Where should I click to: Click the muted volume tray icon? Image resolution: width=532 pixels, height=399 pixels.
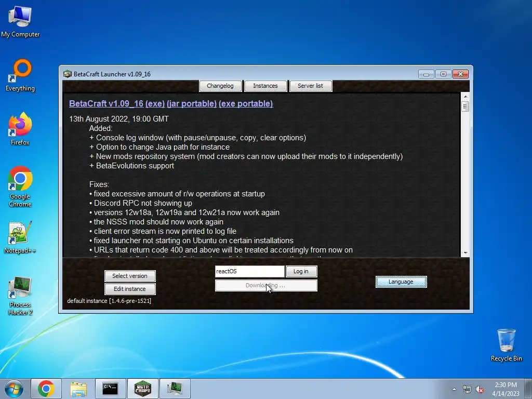(x=480, y=390)
